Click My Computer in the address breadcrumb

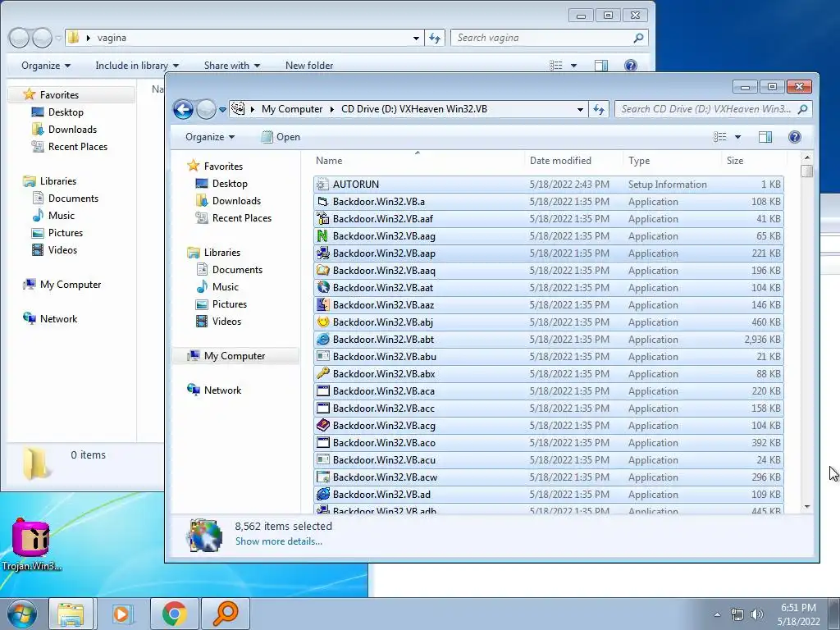pyautogui.click(x=292, y=109)
